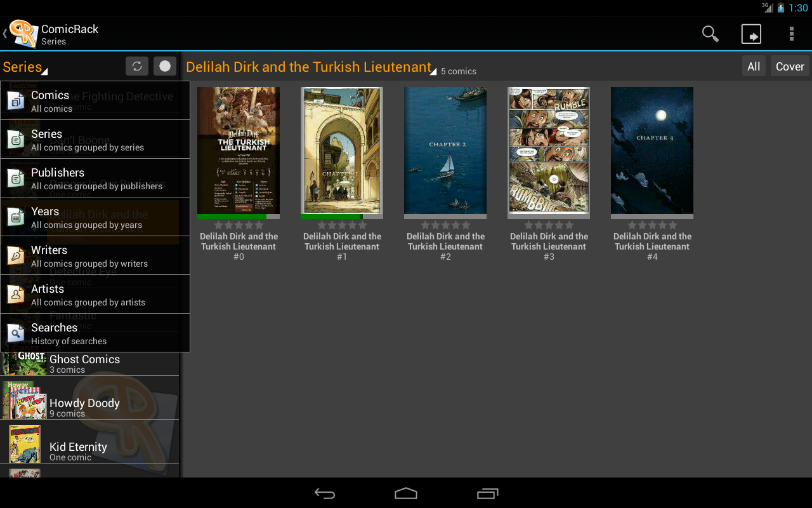The width and height of the screenshot is (812, 508).
Task: Tap the search magnifier icon
Action: pos(710,34)
